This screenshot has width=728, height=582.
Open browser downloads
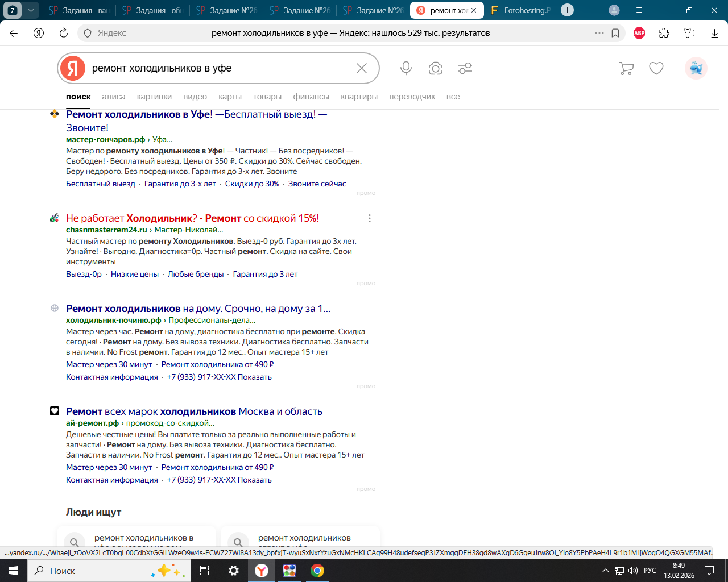click(x=714, y=33)
